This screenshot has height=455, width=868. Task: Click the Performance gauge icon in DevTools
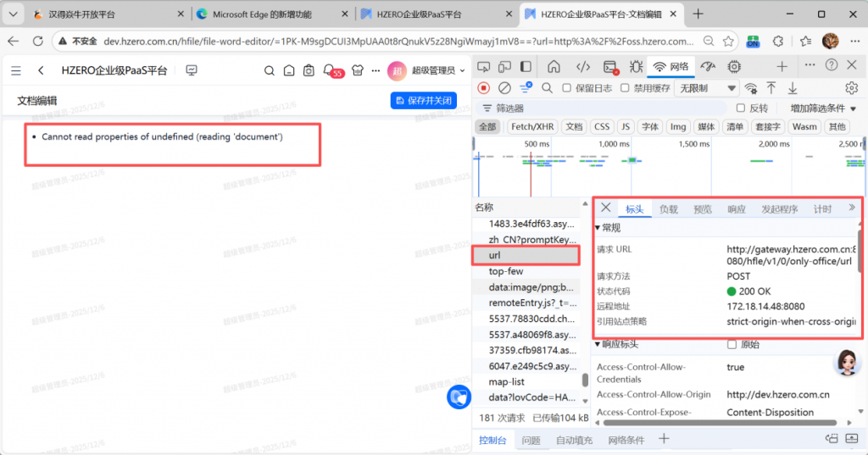coord(708,67)
